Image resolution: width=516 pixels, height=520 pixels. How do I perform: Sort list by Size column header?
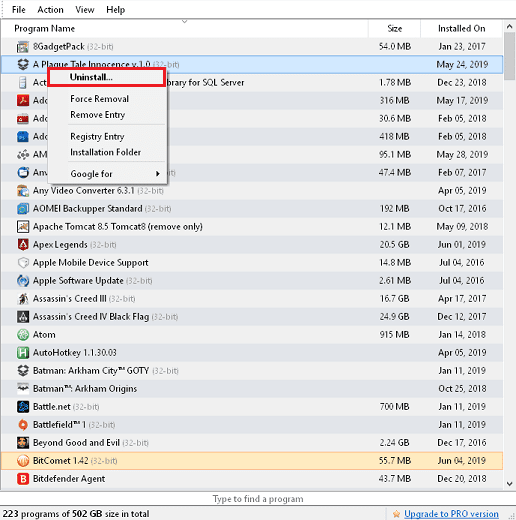tap(395, 29)
